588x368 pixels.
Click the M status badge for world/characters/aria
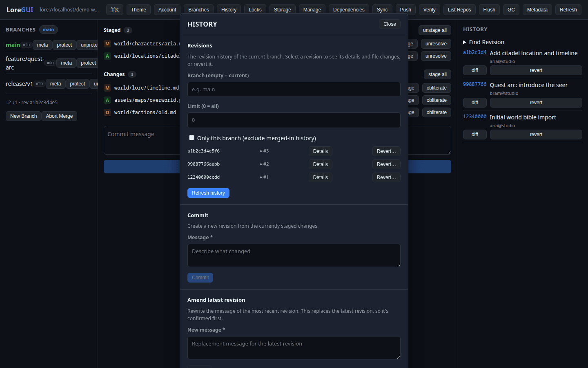click(107, 44)
